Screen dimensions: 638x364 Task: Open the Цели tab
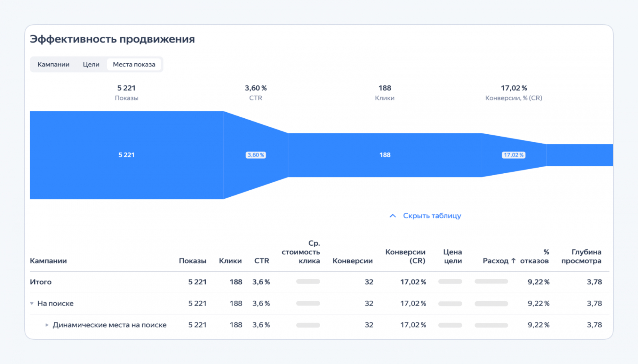(x=91, y=64)
